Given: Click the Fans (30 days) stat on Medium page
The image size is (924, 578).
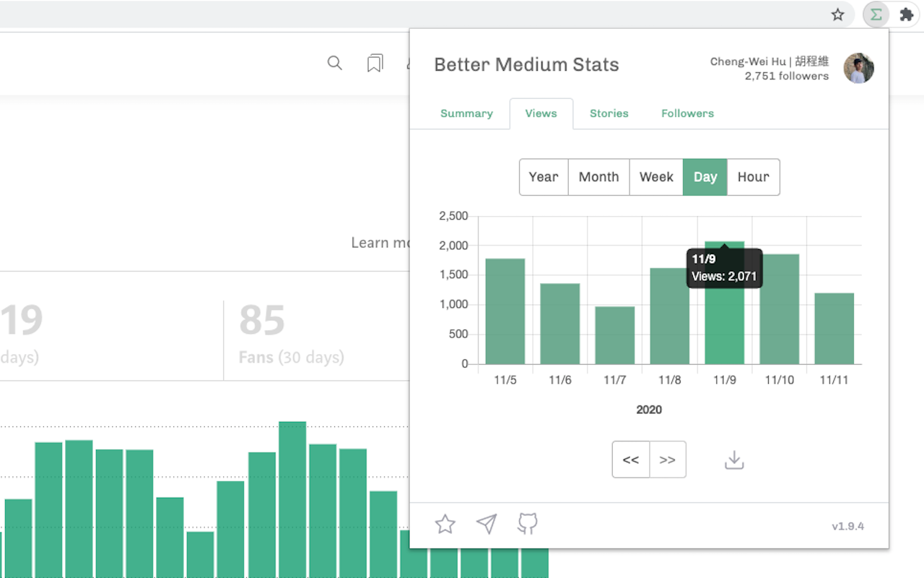Looking at the screenshot, I should (292, 357).
